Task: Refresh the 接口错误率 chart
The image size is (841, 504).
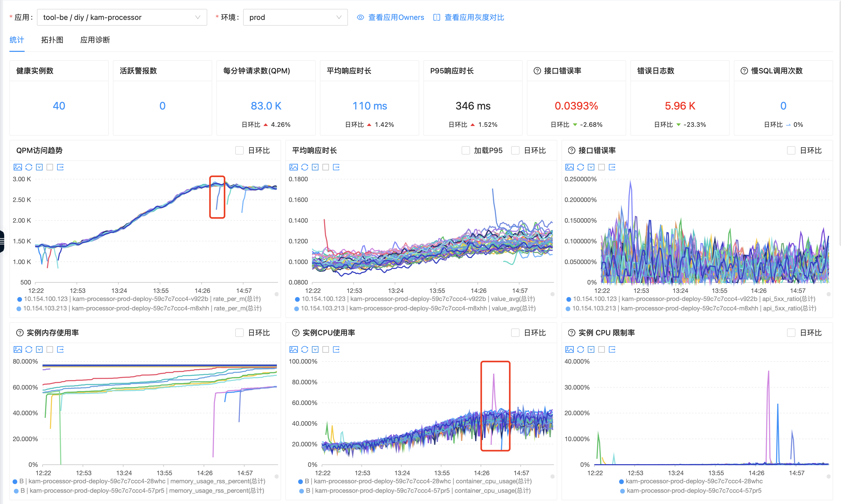Action: [x=581, y=167]
